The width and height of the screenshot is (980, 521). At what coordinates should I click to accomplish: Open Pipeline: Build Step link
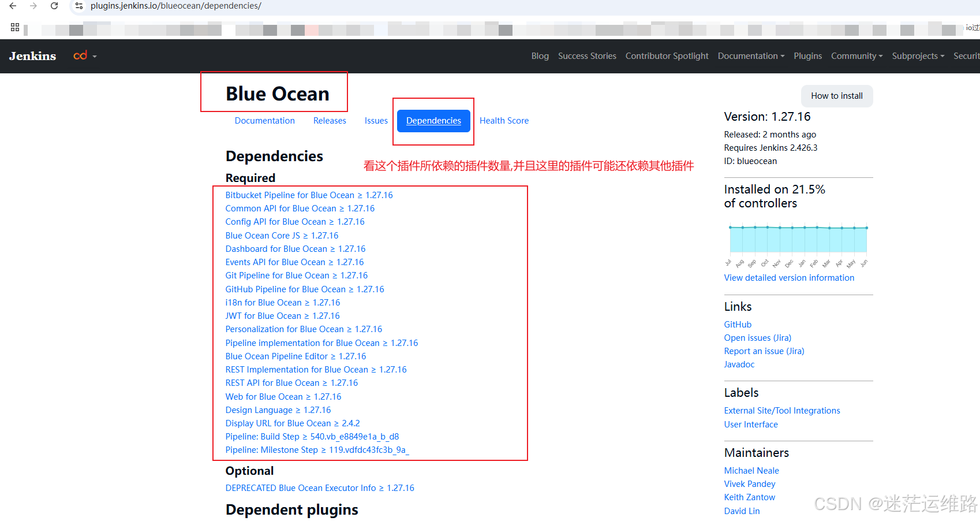tap(312, 437)
